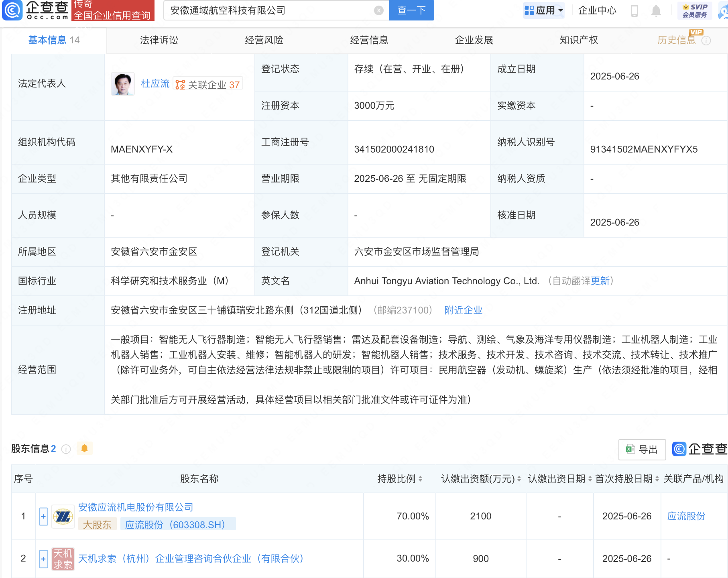Select tax ID 91341502MAENXYFYX5
The width and height of the screenshot is (728, 578).
(x=644, y=149)
